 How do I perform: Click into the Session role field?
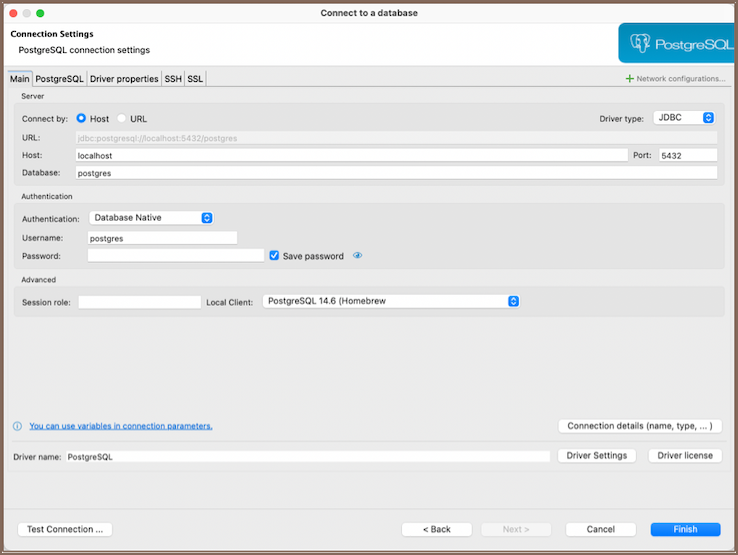coord(139,302)
